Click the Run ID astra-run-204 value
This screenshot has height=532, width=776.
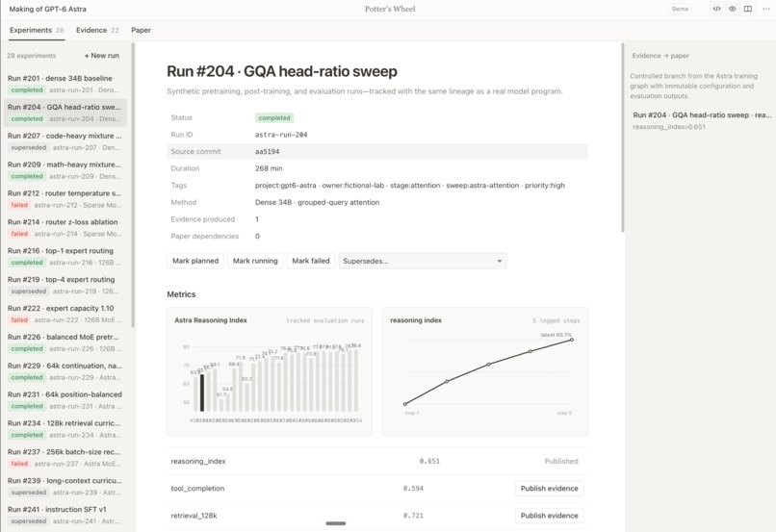[281, 135]
